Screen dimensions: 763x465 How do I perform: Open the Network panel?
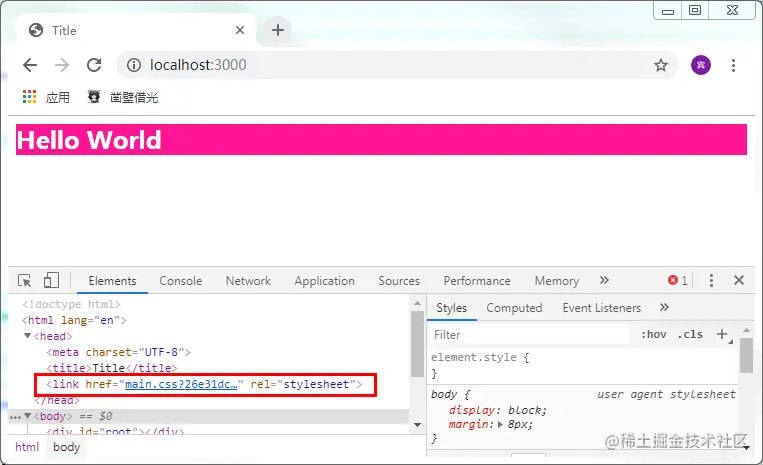point(248,281)
